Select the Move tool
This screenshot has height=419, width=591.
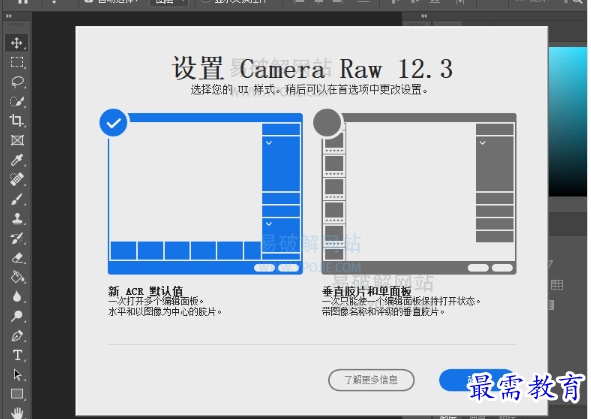[17, 43]
